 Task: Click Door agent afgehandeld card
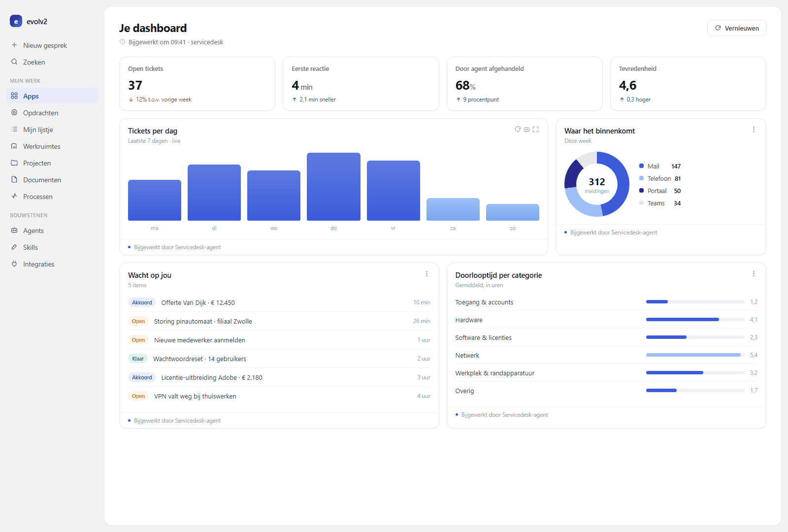525,84
